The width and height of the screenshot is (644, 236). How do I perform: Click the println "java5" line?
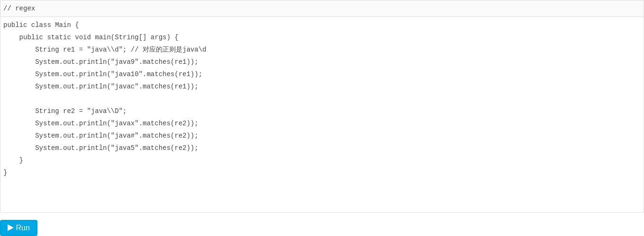(x=116, y=148)
